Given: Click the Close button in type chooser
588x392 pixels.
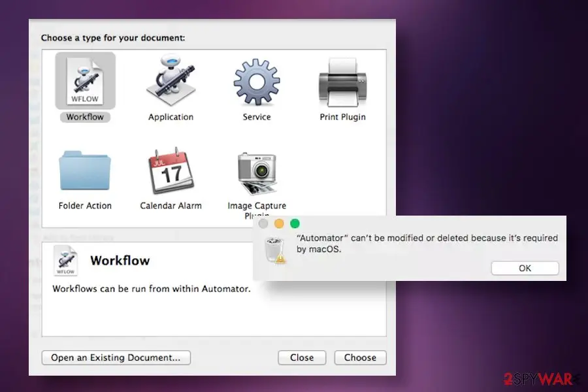Looking at the screenshot, I should pos(302,357).
